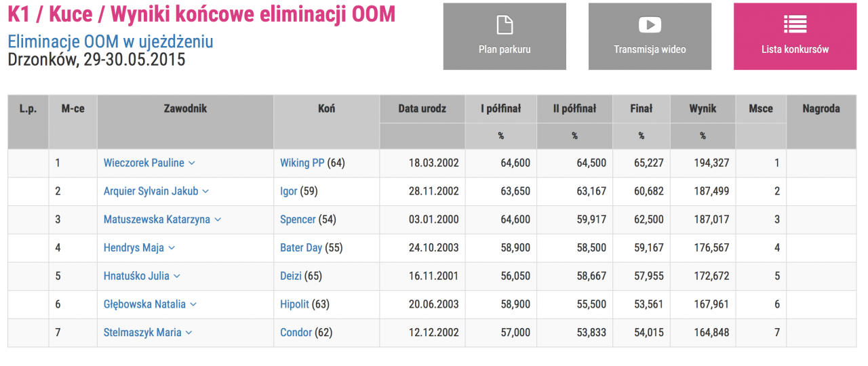Click the Wynik column header
Screen dimensions: 868x366
(x=703, y=108)
